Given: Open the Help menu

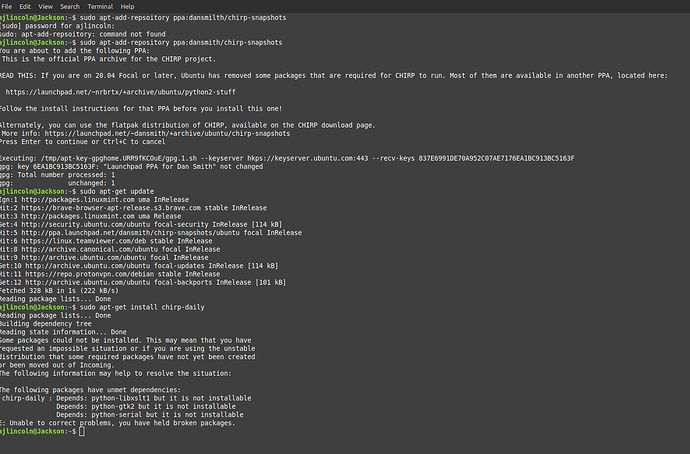Looking at the screenshot, I should [127, 7].
